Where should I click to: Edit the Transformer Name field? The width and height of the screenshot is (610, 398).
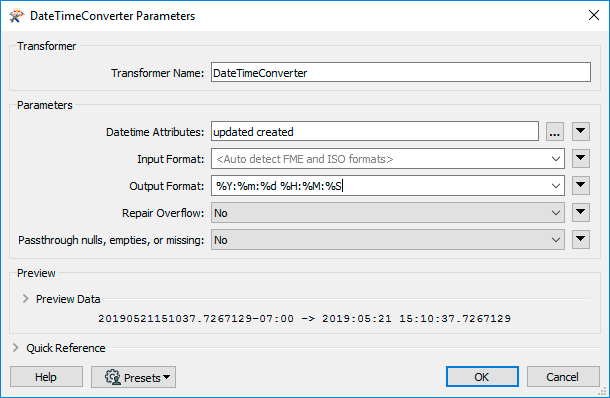[x=401, y=72]
